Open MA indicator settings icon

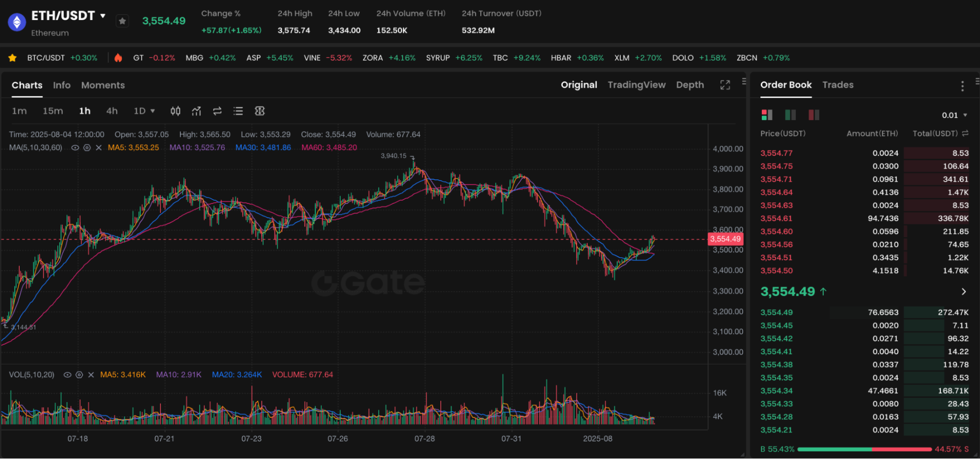[x=87, y=147]
